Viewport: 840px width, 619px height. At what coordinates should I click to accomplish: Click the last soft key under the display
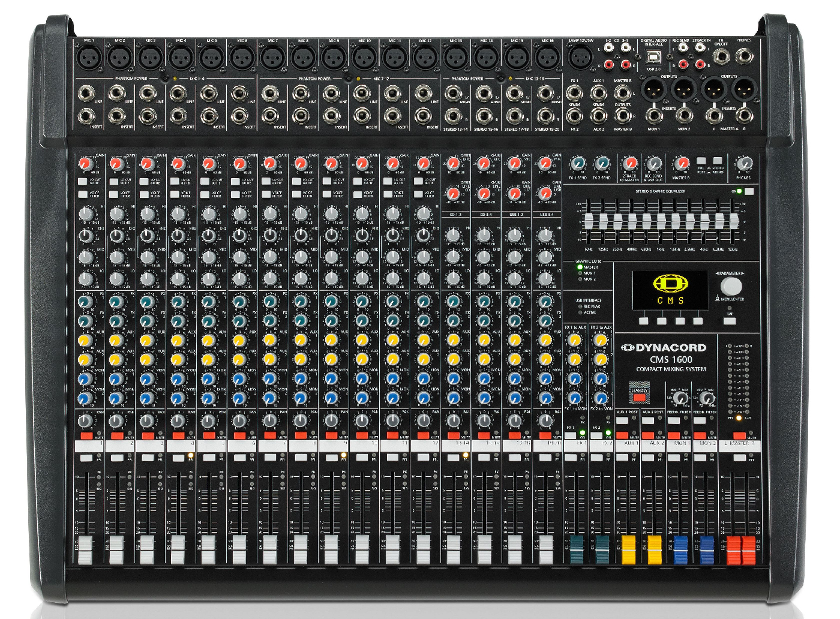point(698,321)
